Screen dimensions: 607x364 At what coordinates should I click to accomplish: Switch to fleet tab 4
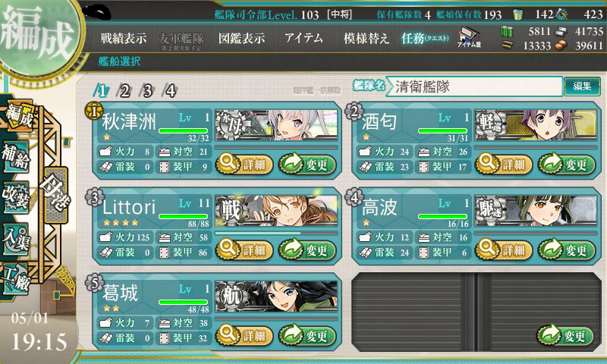pos(170,91)
